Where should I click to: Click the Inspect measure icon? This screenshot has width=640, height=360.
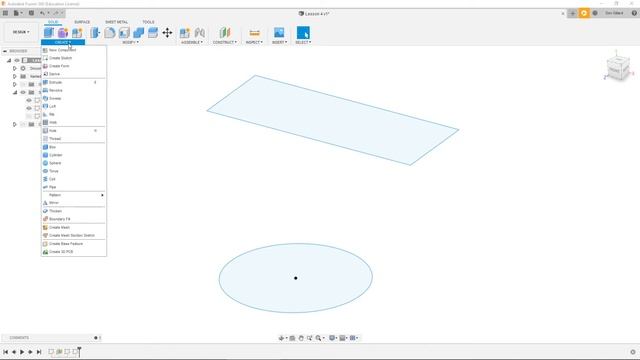click(x=254, y=32)
